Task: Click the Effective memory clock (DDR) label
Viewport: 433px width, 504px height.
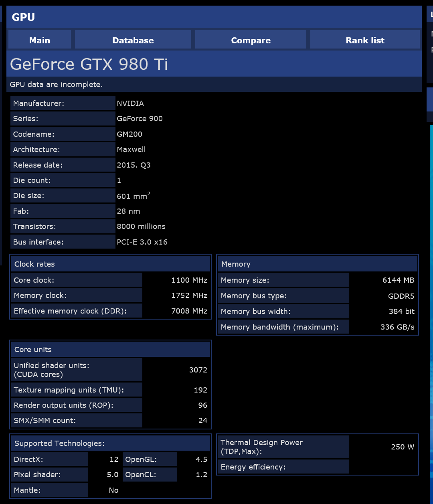Action: tap(70, 311)
